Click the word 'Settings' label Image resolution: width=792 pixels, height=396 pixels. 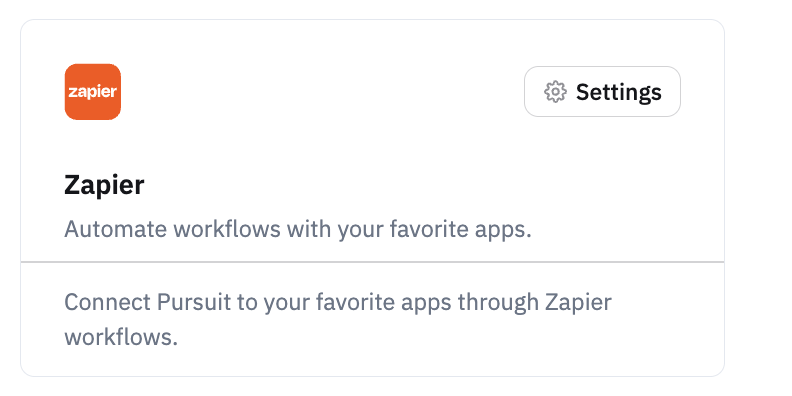pos(619,92)
